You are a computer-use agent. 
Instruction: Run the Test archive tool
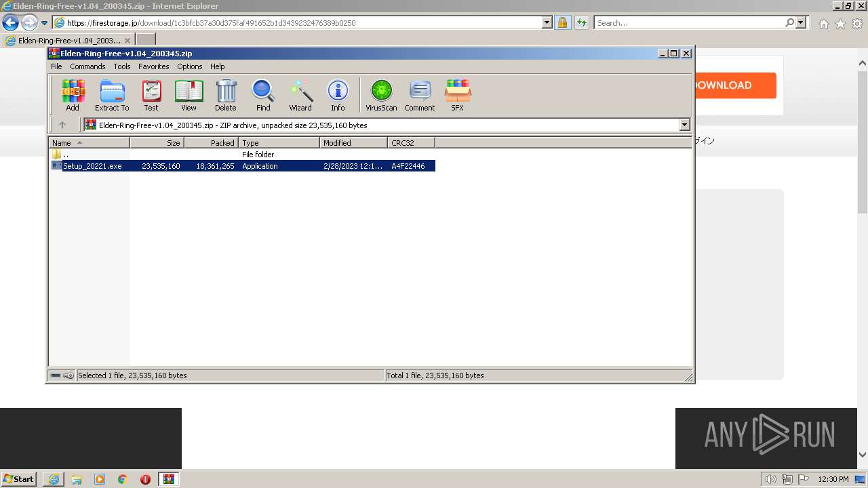[x=151, y=95]
